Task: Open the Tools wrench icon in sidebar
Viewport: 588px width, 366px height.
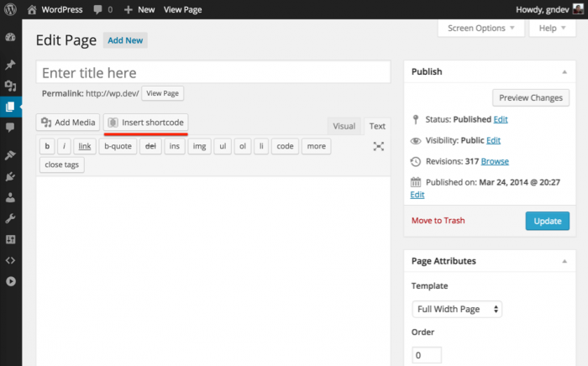Action: (x=10, y=219)
